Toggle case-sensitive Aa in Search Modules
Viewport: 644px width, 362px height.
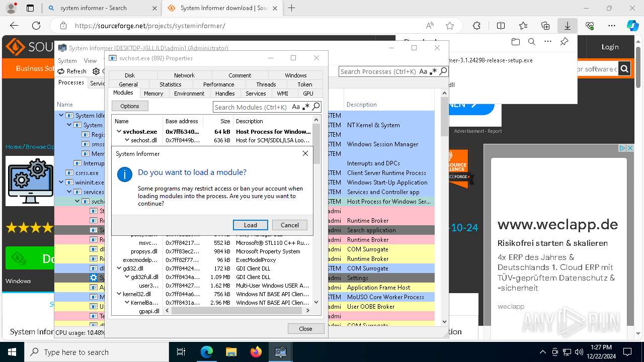pos(296,107)
